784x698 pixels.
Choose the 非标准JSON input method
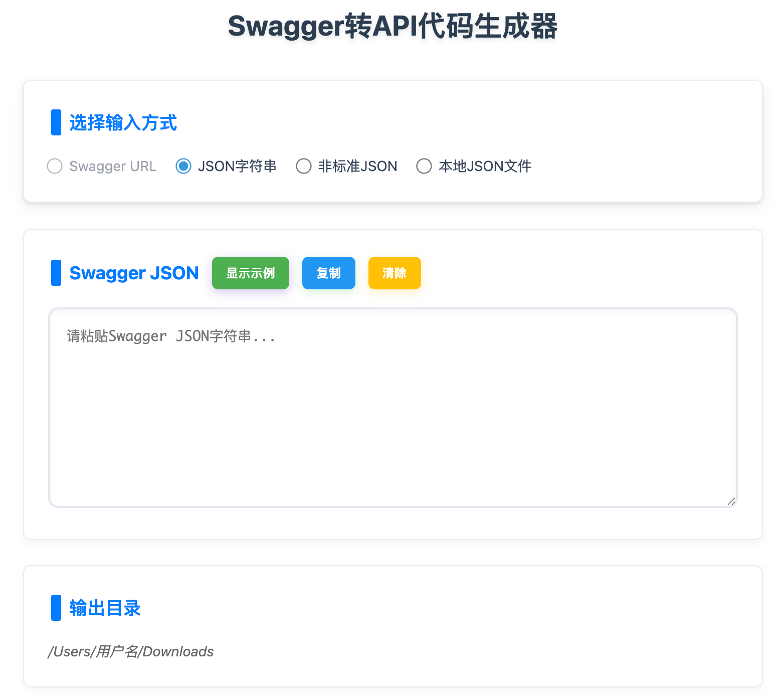tap(304, 166)
